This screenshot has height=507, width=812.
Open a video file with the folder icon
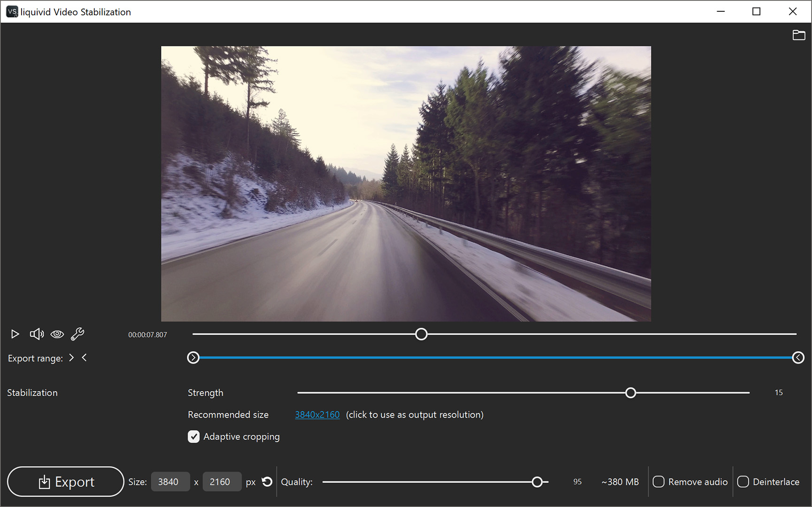pyautogui.click(x=799, y=35)
